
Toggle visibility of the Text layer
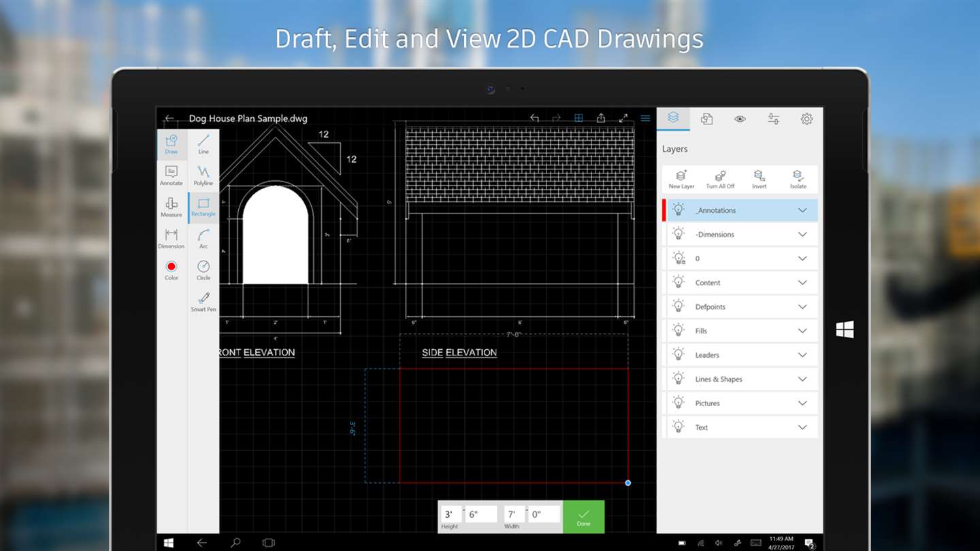[x=679, y=427]
